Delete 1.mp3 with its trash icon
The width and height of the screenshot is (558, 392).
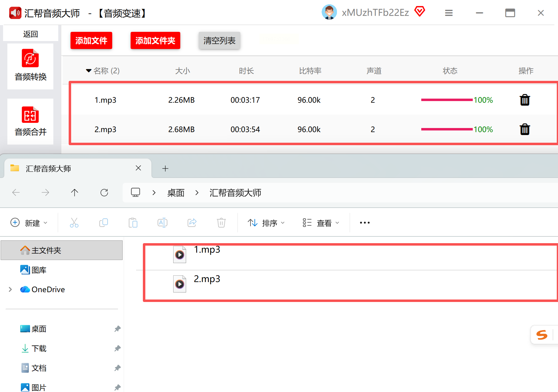tap(525, 100)
